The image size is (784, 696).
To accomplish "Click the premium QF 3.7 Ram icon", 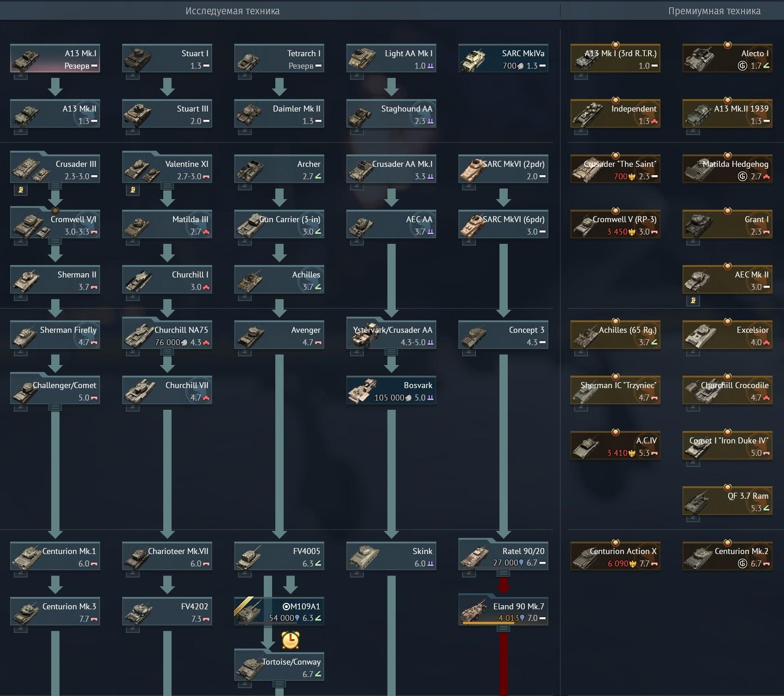I will (696, 502).
